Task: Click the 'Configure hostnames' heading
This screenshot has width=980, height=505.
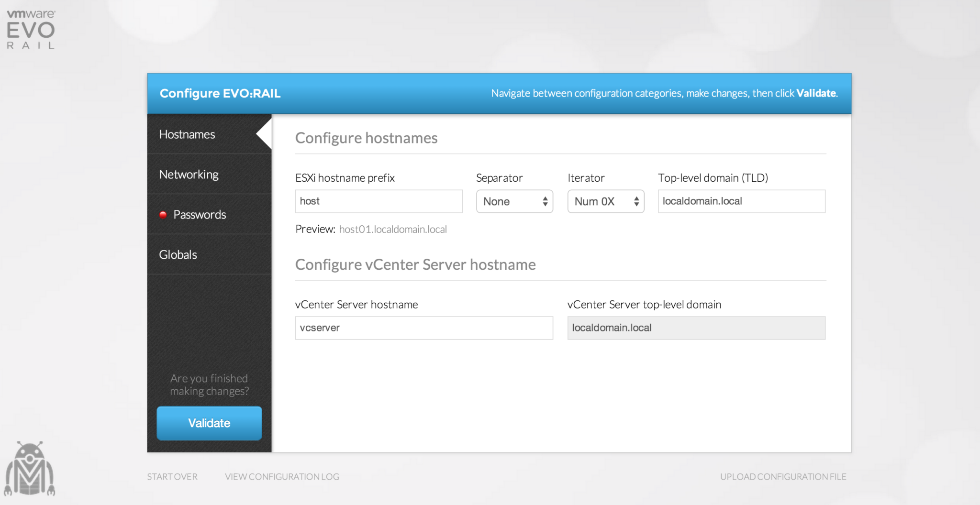Action: 366,138
